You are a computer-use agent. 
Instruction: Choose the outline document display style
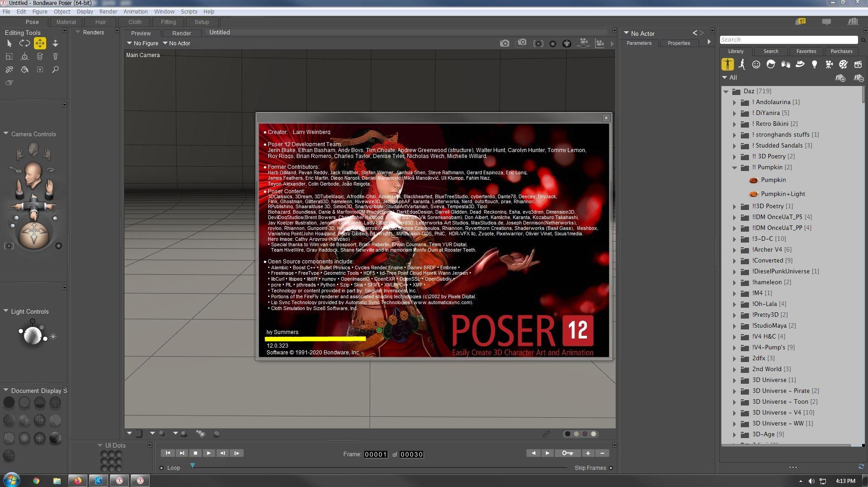coord(24,402)
